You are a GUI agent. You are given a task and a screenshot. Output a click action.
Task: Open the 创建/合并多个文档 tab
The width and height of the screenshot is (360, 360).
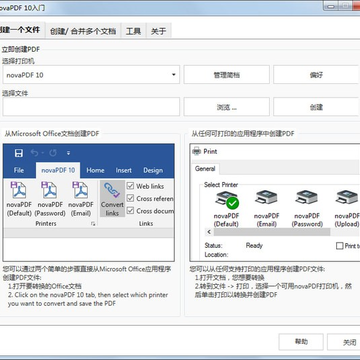(x=83, y=31)
